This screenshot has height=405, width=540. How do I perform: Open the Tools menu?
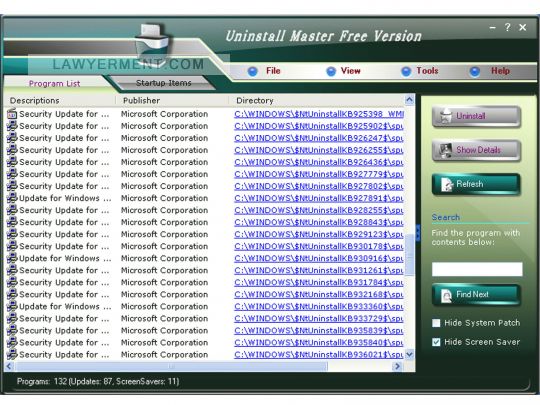(427, 71)
